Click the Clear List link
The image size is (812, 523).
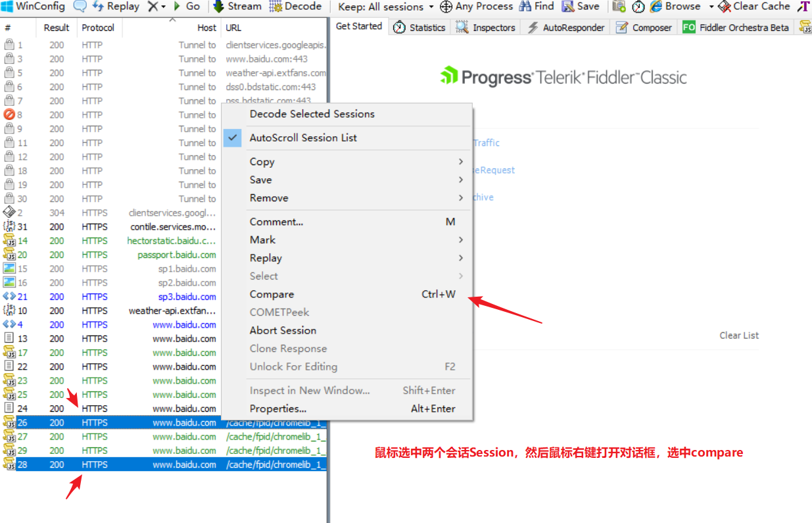(738, 336)
